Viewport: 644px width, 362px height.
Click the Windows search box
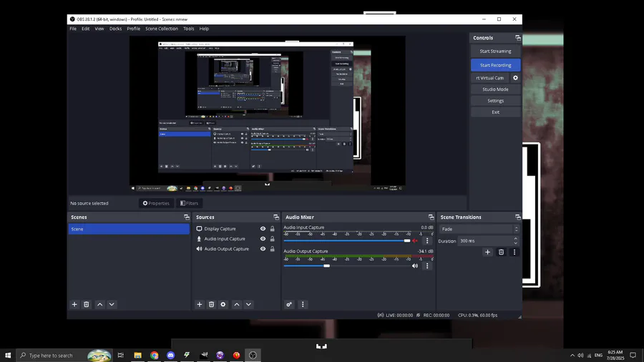point(64,356)
